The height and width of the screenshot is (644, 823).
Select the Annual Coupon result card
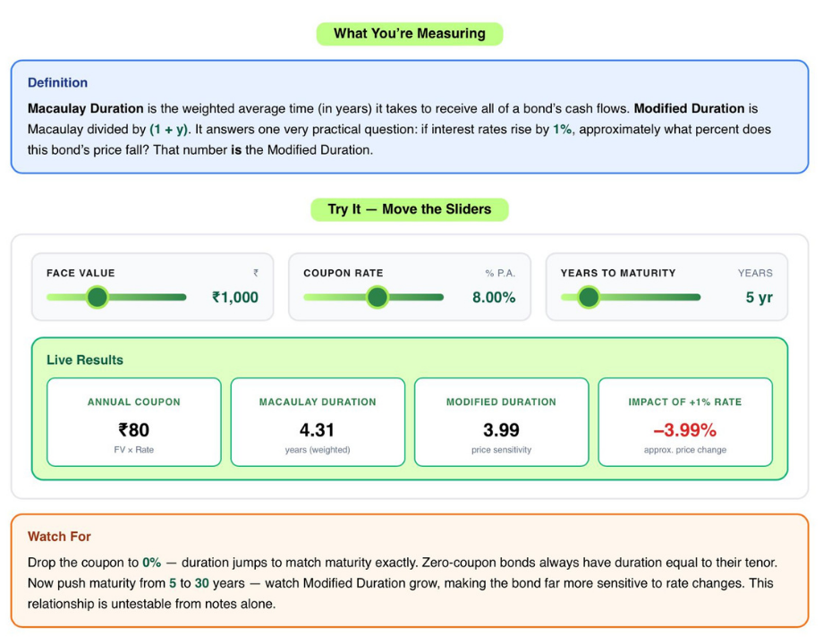point(134,422)
